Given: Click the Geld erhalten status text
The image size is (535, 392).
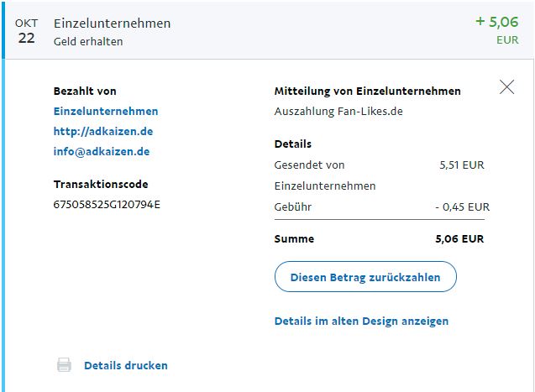Looking at the screenshot, I should 88,41.
